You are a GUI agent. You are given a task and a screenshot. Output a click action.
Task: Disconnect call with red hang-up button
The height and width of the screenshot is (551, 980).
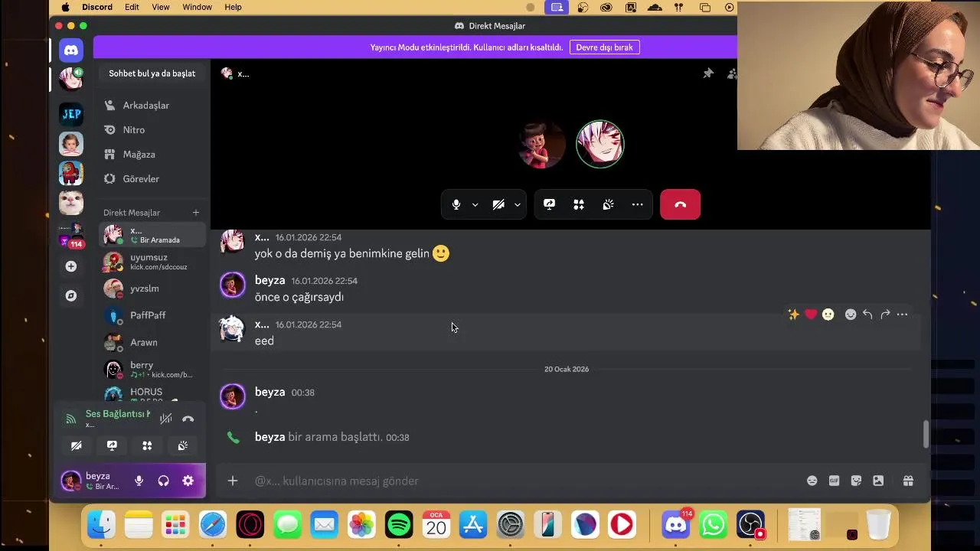tap(680, 204)
